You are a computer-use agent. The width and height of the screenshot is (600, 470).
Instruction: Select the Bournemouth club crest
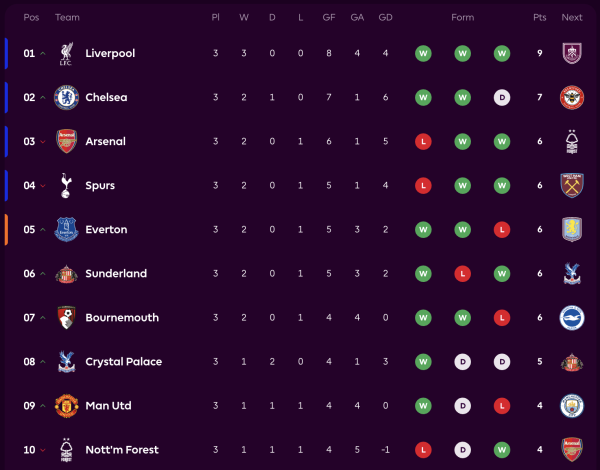[x=66, y=317]
